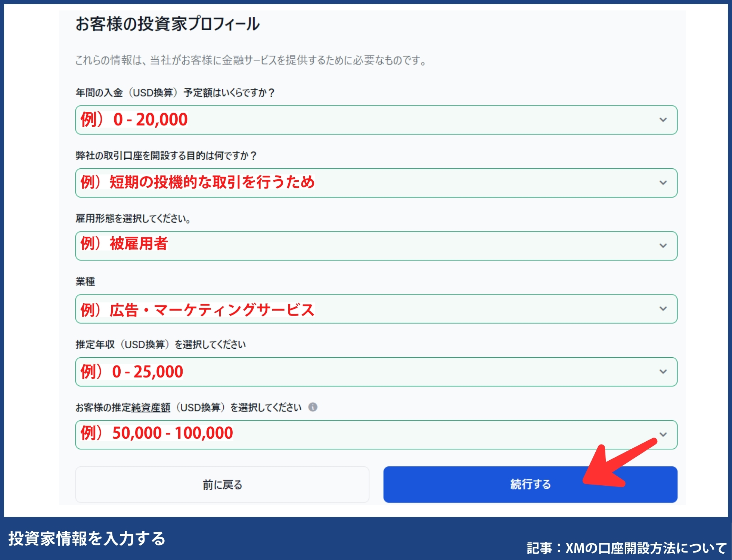Click the 続行する continue button

[x=530, y=484]
